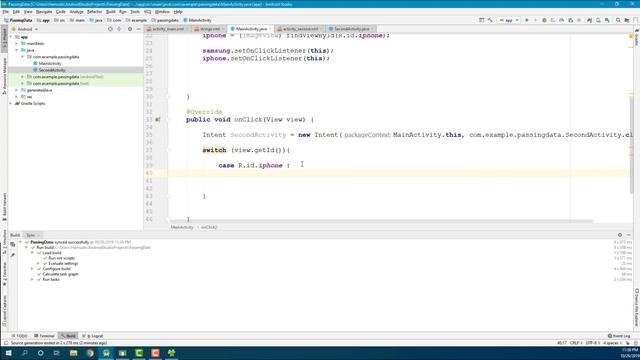Click the scroll-from-source target icon in project panel
The image size is (640, 360).
point(110,29)
